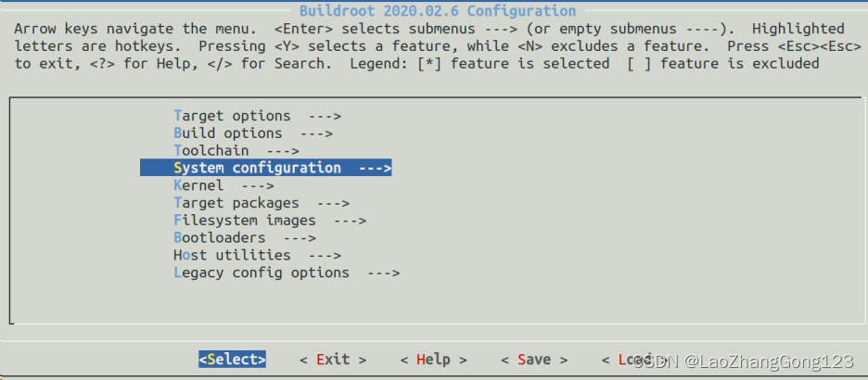Open Toolchain submenu
This screenshot has width=868, height=380.
[236, 150]
